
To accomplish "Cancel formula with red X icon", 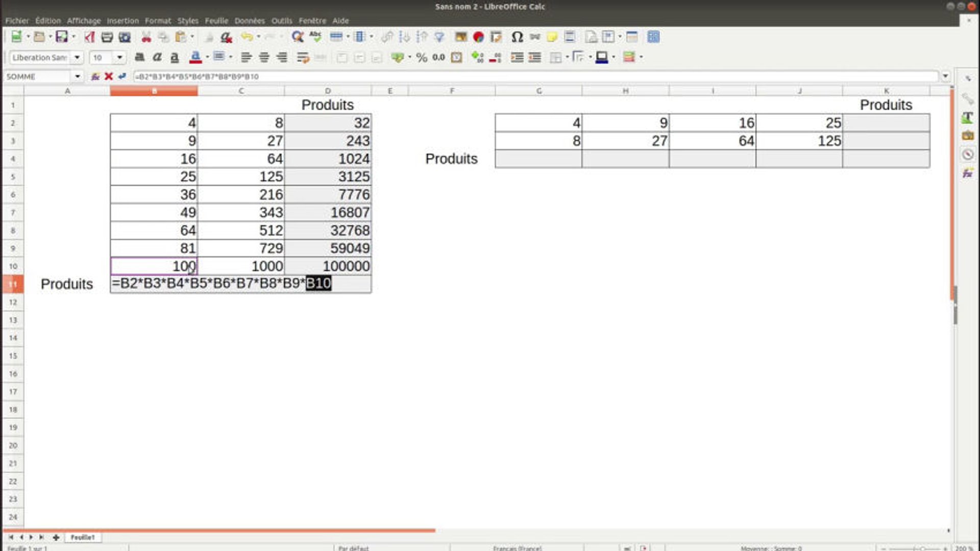I will coord(108,77).
